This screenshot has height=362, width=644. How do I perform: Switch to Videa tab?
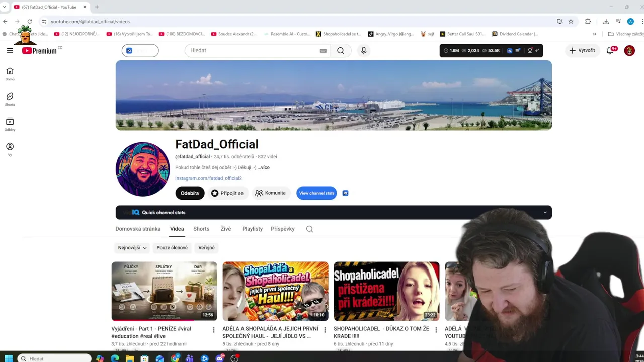177,229
